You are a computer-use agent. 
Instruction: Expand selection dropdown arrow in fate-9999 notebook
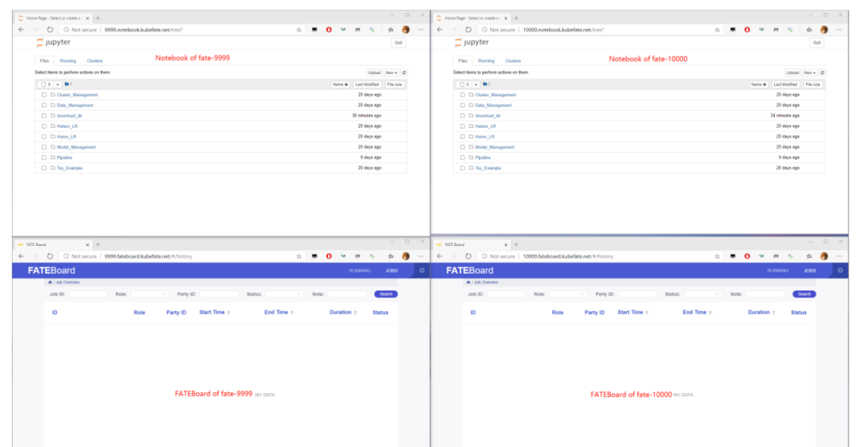pos(57,84)
